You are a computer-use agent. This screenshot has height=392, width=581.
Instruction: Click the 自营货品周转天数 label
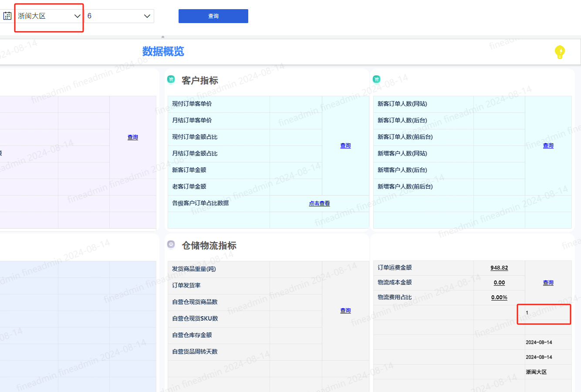[195, 351]
